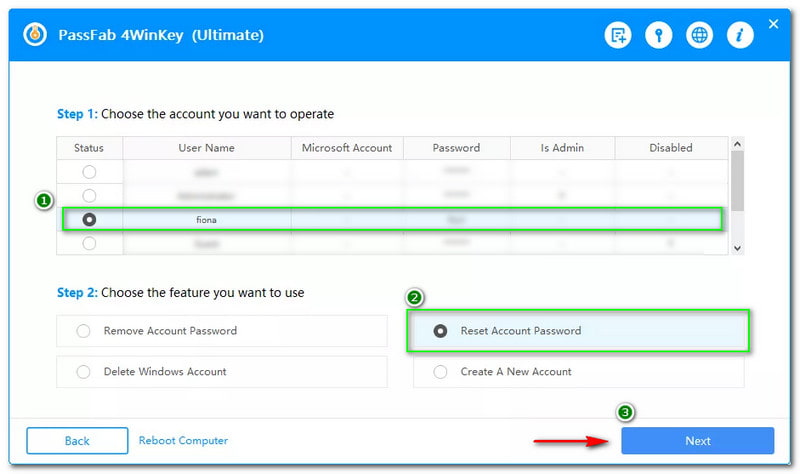Viewport: 800px width, 474px height.
Task: Click the Is Admin column header
Action: point(561,148)
